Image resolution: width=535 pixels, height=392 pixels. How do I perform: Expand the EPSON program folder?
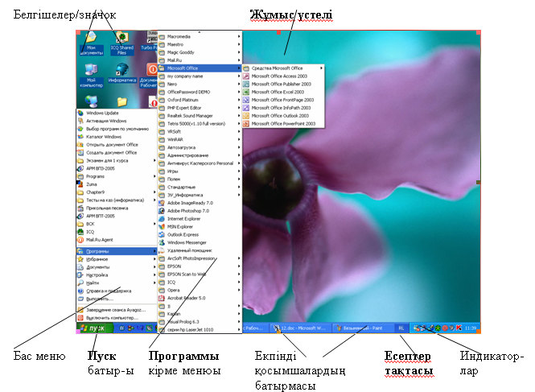pos(200,266)
